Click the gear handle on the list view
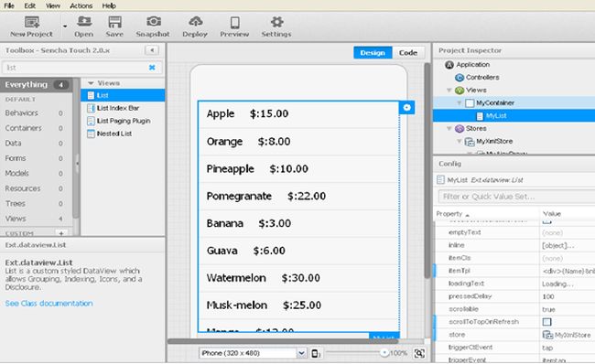 pyautogui.click(x=406, y=108)
